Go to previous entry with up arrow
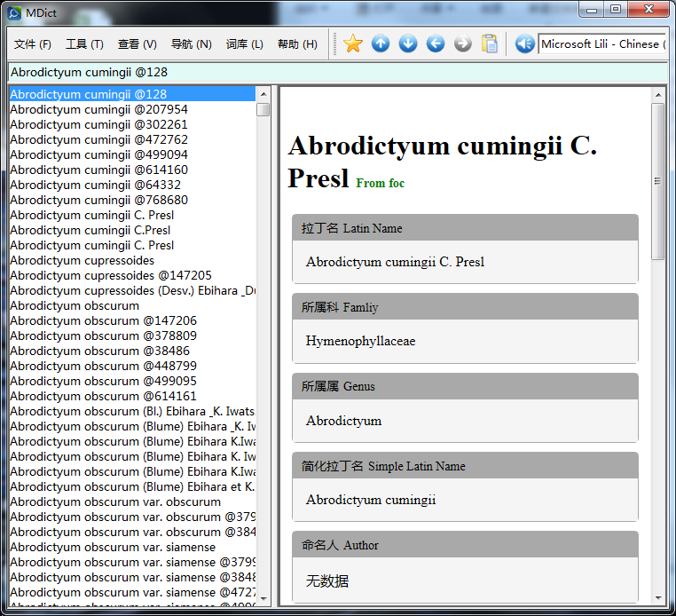 point(381,43)
